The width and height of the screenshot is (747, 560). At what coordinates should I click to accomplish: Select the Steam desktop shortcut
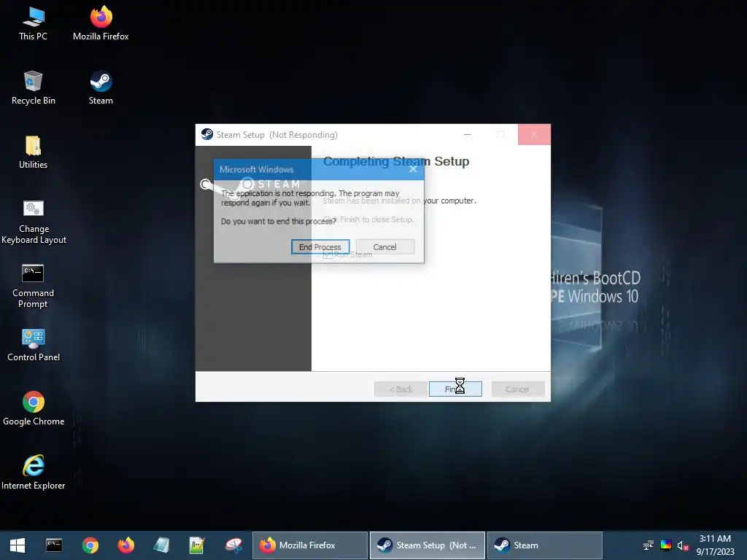[101, 88]
